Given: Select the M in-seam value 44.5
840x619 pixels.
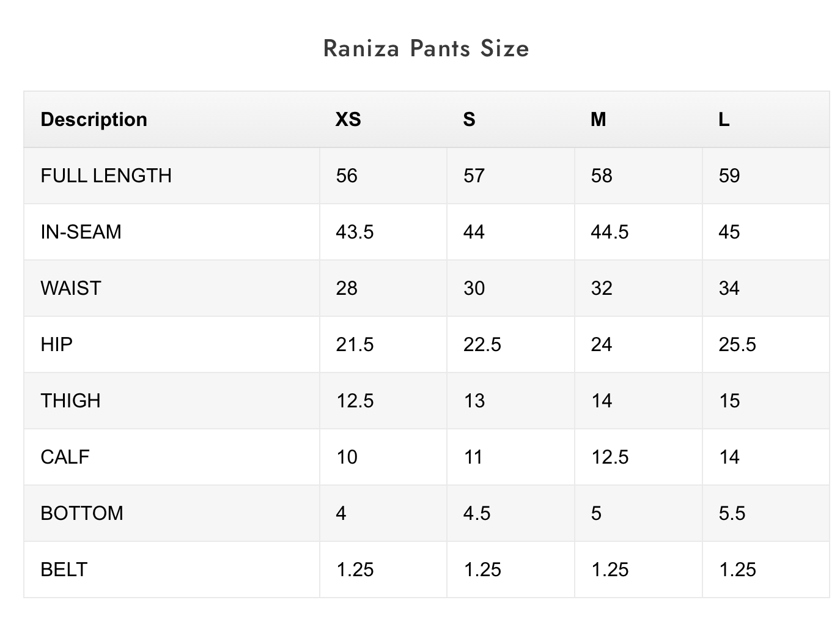Looking at the screenshot, I should click(x=609, y=232).
